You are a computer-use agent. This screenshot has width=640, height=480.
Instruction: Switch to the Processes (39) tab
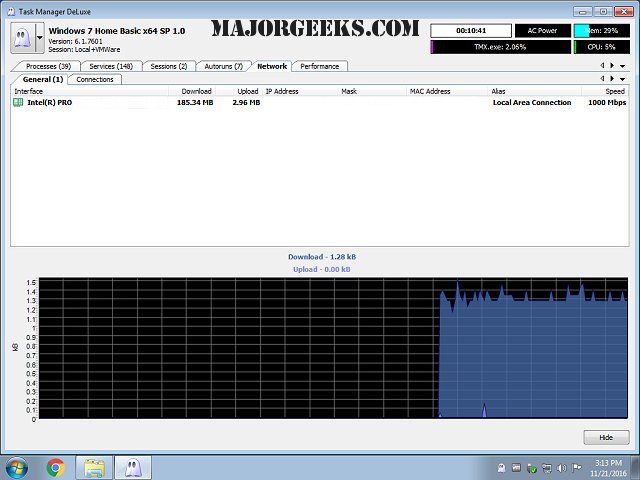point(48,66)
